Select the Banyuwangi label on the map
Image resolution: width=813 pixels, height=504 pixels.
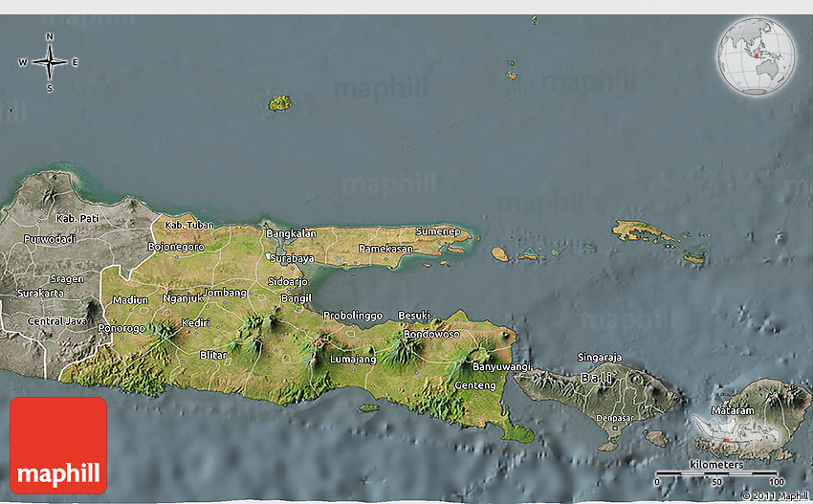[x=501, y=366]
